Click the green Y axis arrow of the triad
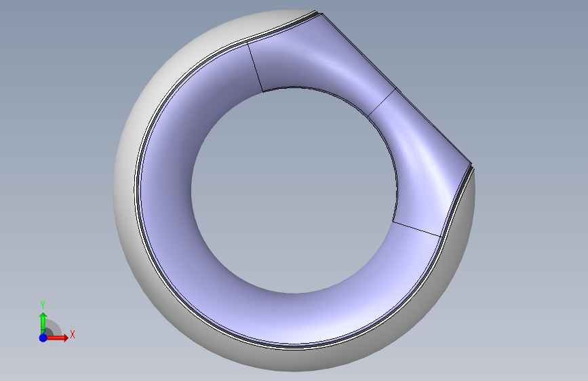This screenshot has width=588, height=381. [43, 323]
